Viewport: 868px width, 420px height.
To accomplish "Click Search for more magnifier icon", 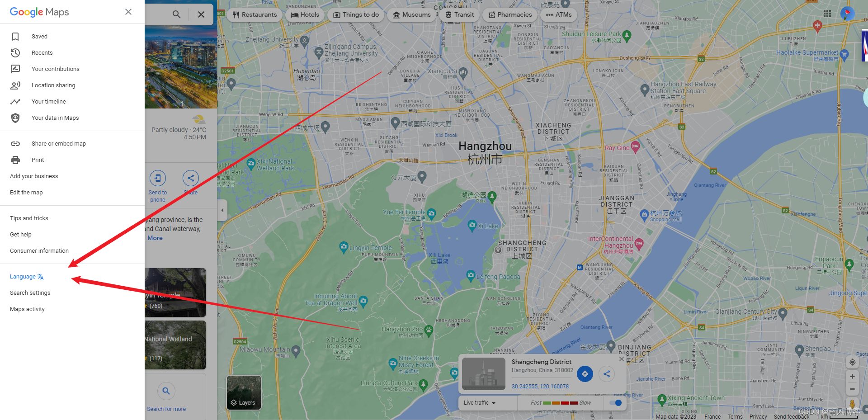I will pyautogui.click(x=166, y=391).
